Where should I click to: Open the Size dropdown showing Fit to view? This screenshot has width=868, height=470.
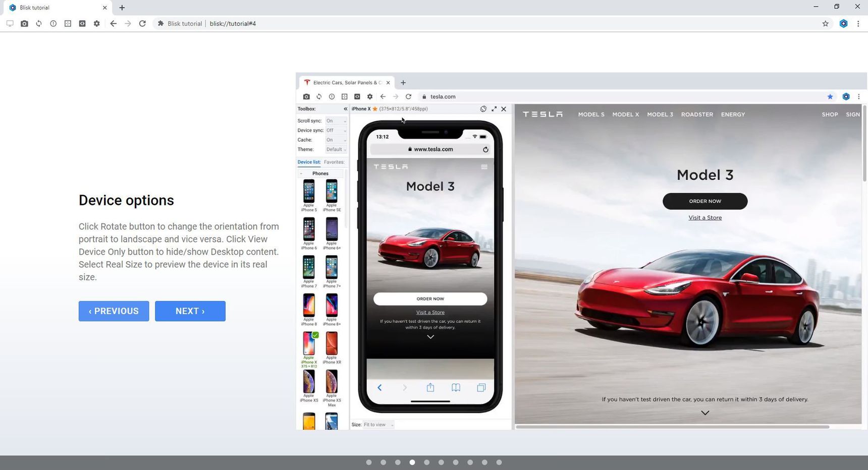pyautogui.click(x=378, y=425)
